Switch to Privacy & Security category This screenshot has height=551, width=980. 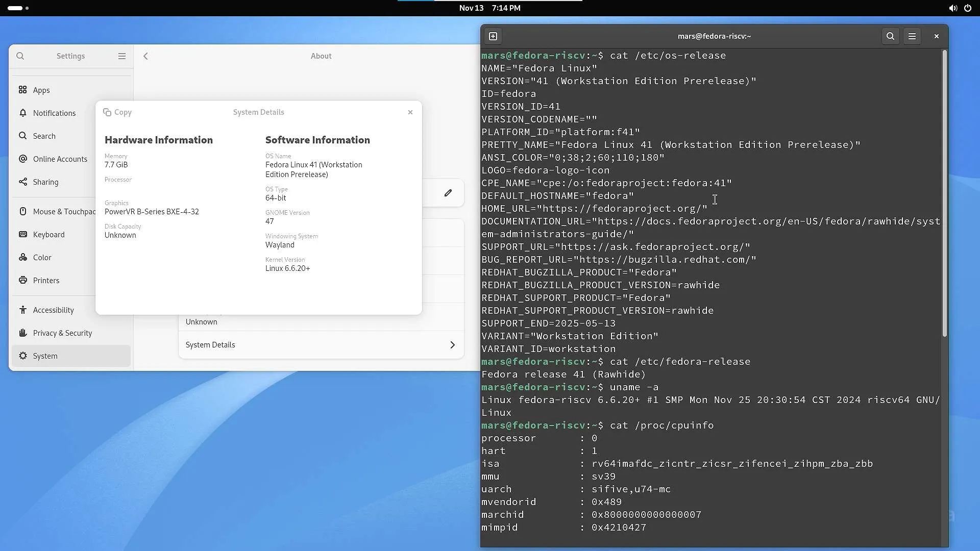62,333
